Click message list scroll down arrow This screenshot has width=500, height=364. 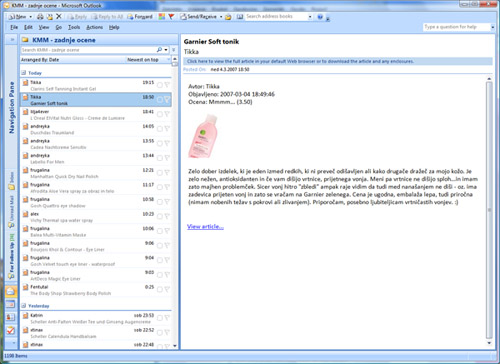(x=175, y=346)
